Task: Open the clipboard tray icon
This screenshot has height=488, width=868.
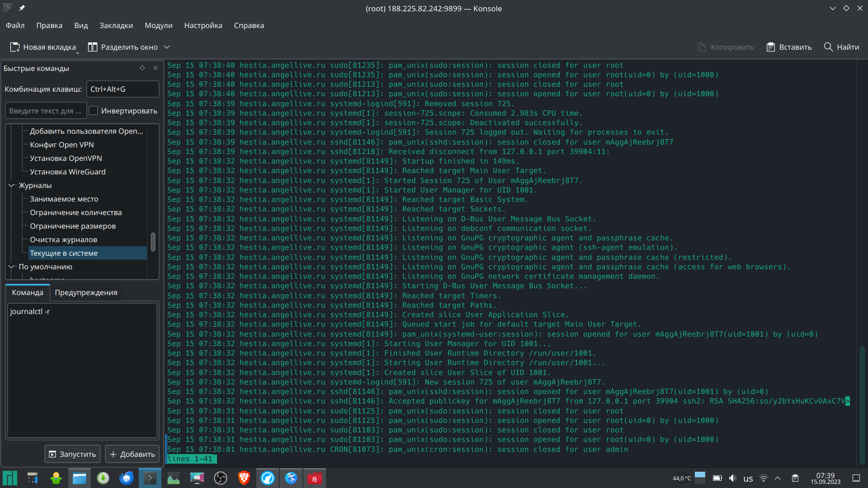Action: coord(795,478)
